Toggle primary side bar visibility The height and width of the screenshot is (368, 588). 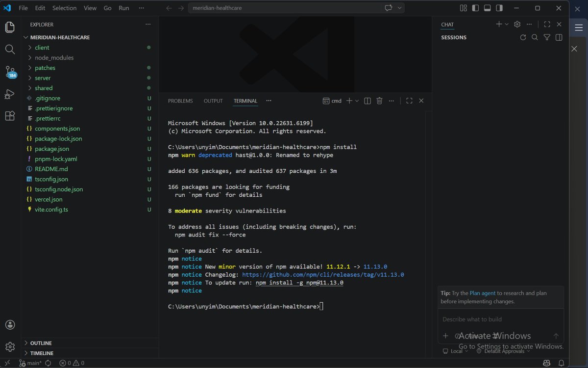(x=475, y=8)
